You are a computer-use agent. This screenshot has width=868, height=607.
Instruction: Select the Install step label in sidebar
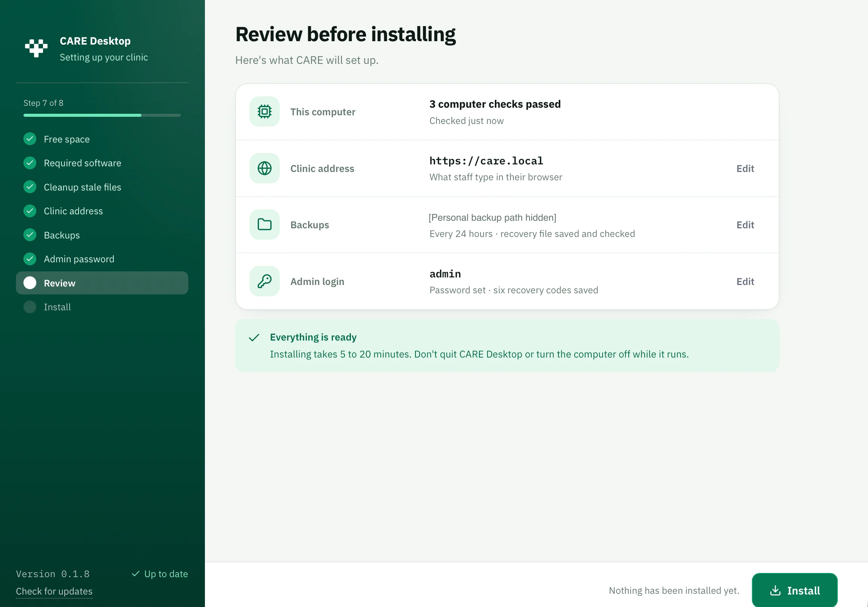point(57,307)
